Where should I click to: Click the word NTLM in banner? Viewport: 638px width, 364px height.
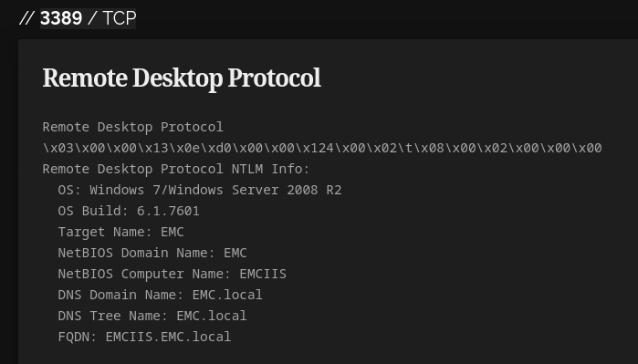tap(247, 169)
